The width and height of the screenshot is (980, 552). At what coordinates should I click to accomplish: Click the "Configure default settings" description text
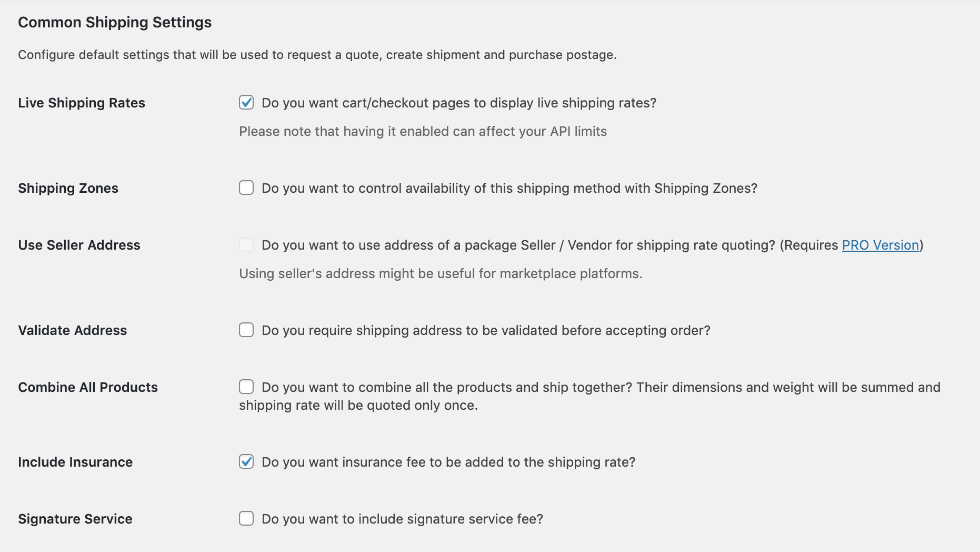[317, 55]
